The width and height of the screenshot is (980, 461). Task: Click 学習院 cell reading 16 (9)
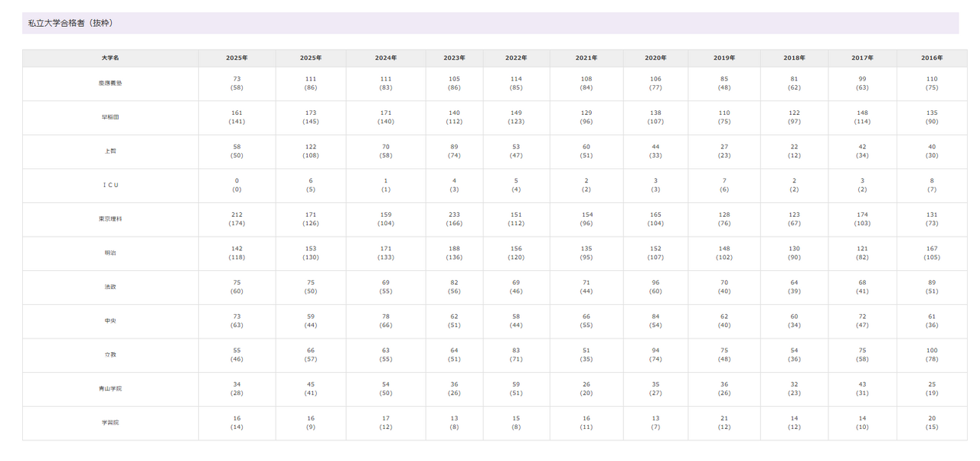coord(310,423)
